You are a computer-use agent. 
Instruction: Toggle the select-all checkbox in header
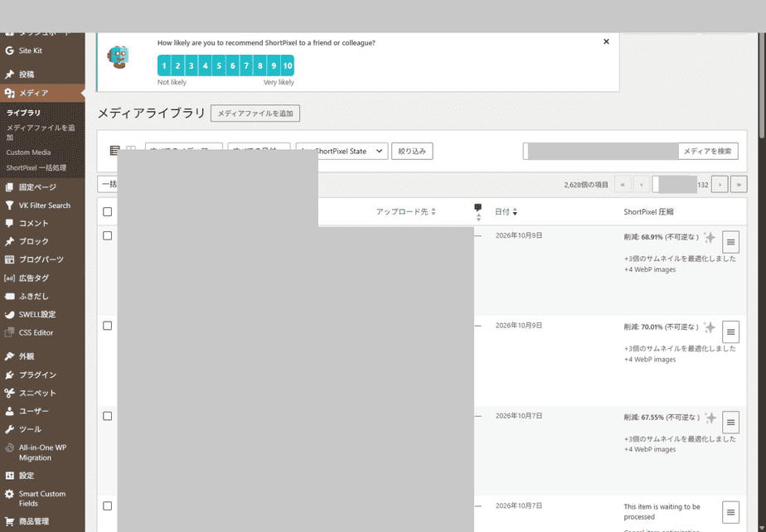(108, 211)
